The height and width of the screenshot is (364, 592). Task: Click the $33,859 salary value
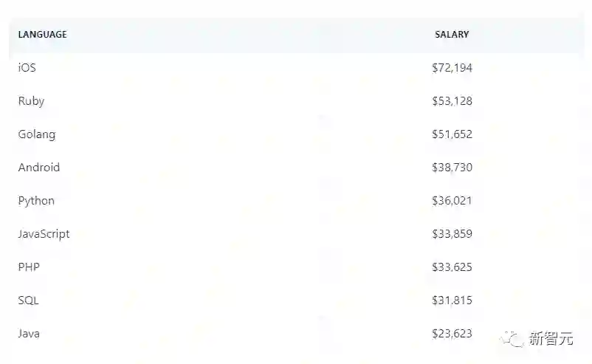click(452, 234)
